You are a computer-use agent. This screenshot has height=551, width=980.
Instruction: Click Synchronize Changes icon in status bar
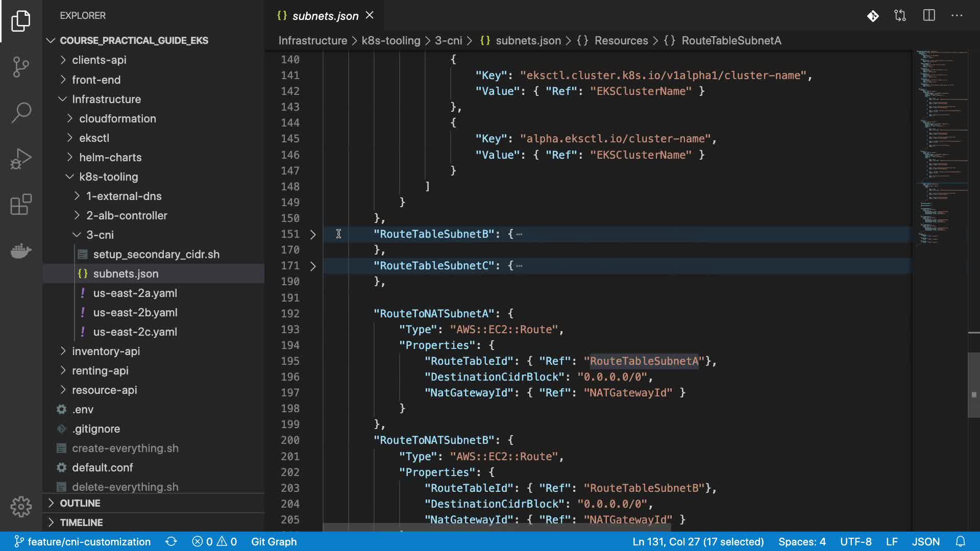click(171, 541)
